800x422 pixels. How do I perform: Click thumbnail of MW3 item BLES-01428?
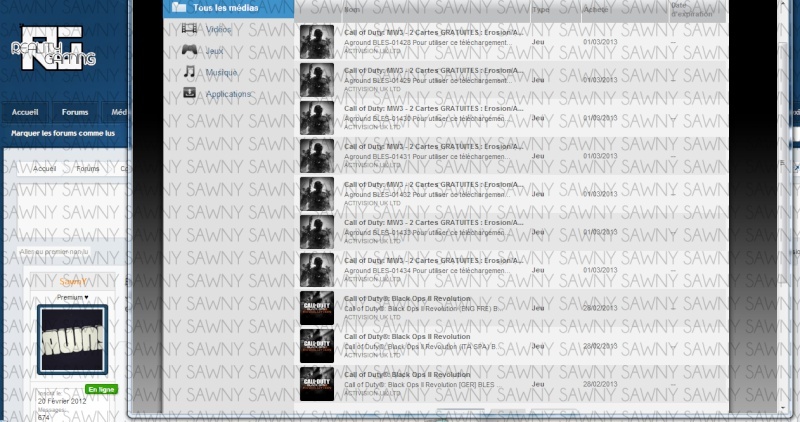coord(317,42)
